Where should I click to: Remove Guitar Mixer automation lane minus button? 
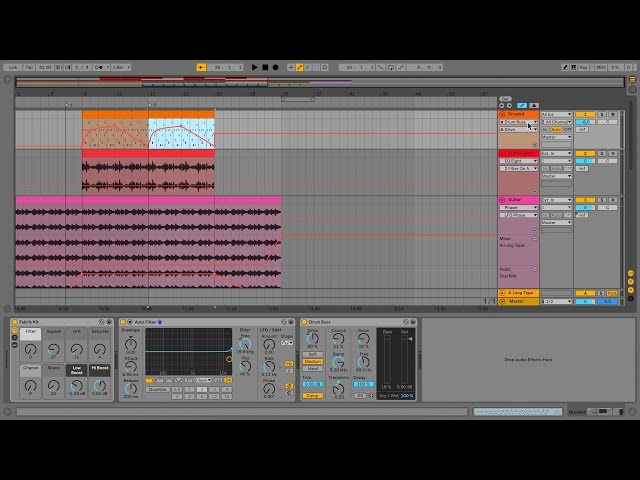pyautogui.click(x=535, y=238)
